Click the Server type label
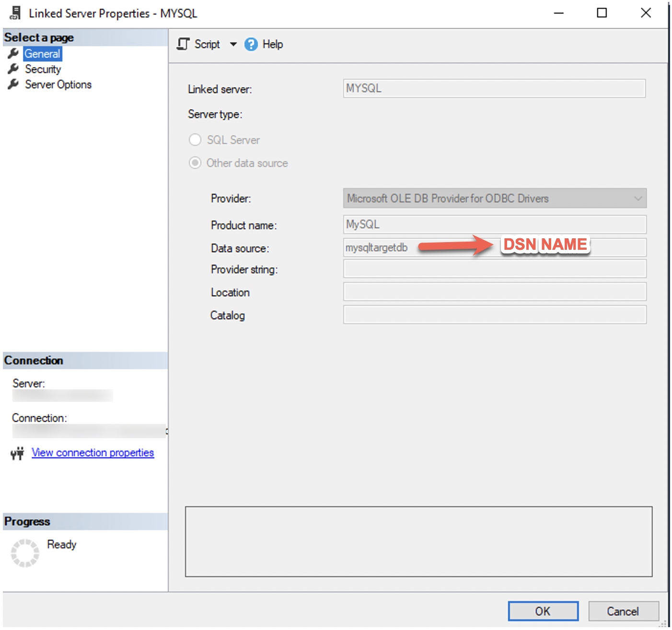 click(x=215, y=114)
